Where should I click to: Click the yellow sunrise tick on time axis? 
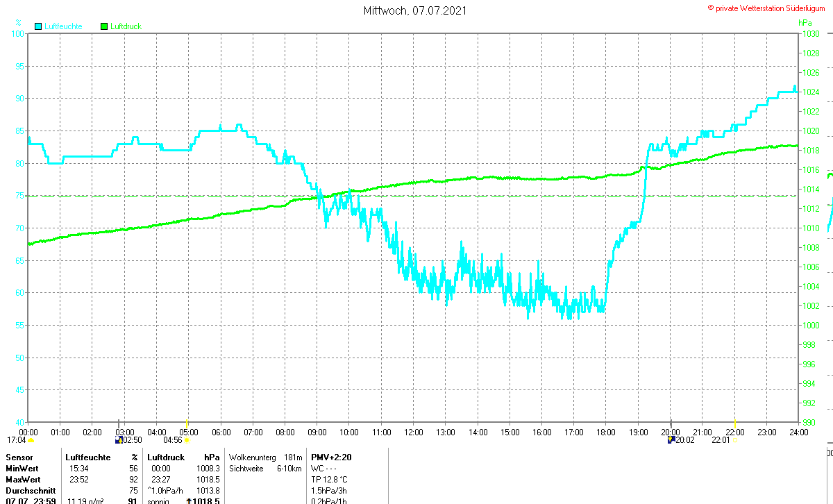[x=186, y=423]
